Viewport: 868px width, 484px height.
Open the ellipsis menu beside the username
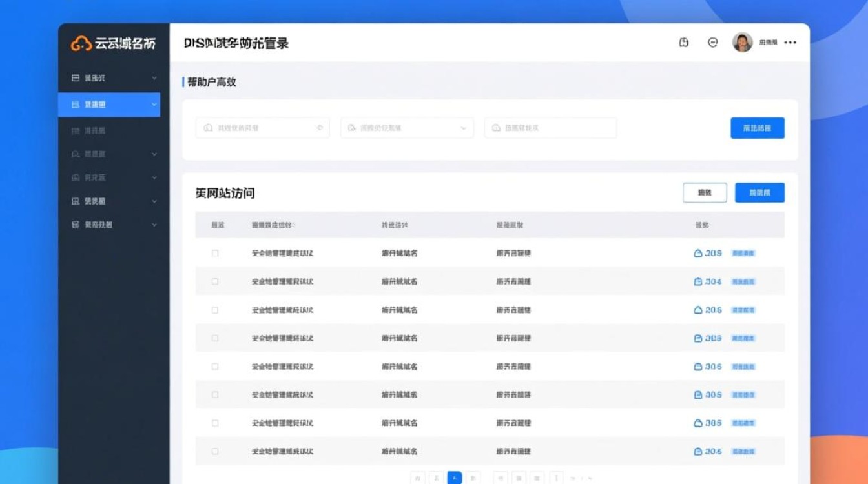790,42
